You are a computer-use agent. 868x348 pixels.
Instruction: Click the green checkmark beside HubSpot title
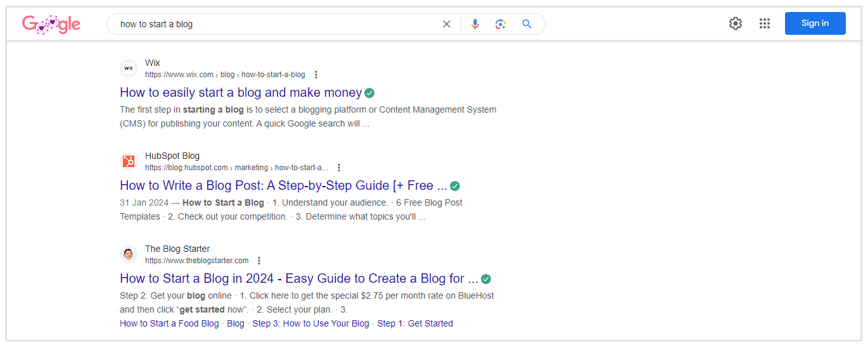[x=455, y=186]
